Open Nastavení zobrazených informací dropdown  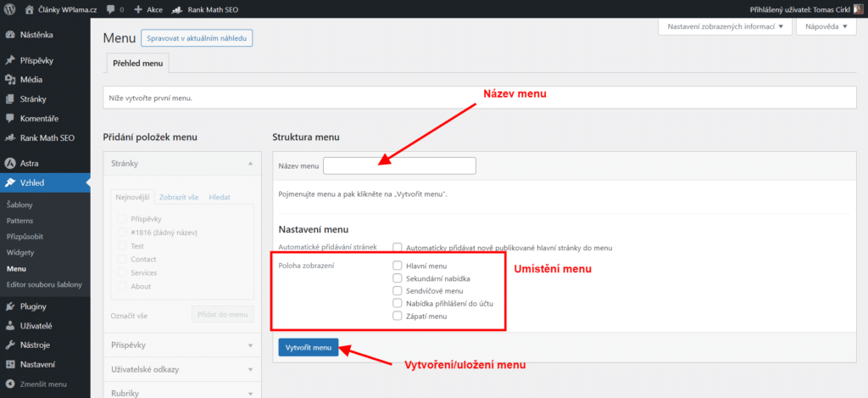tap(726, 26)
